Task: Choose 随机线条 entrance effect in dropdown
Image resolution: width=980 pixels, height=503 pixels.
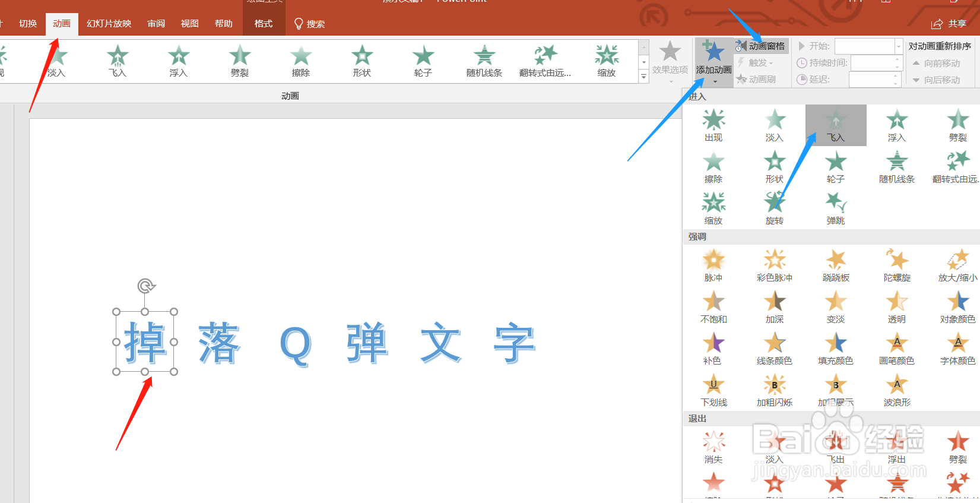Action: point(897,167)
